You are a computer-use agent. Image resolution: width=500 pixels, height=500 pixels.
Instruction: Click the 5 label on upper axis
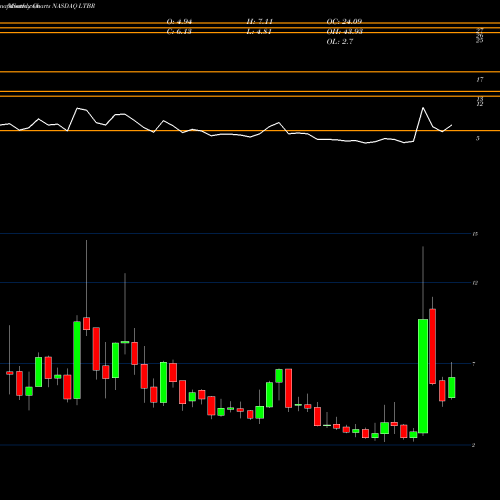pos(478,138)
